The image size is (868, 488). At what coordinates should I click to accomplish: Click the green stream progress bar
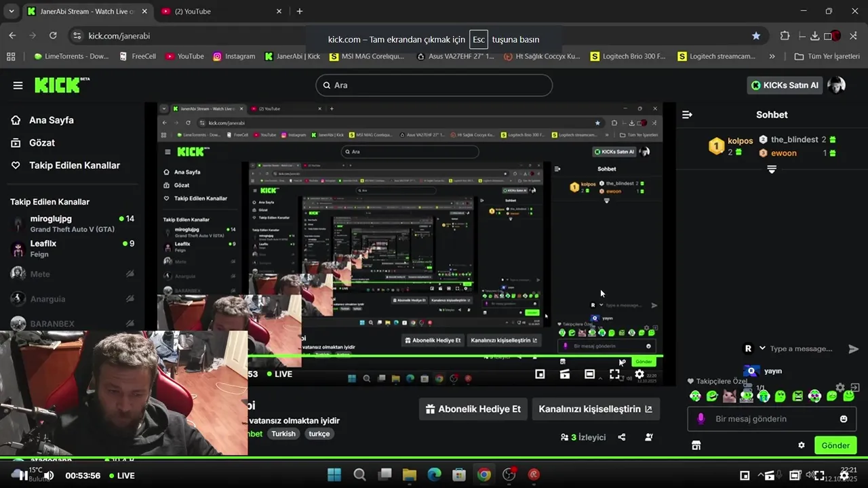[434, 459]
